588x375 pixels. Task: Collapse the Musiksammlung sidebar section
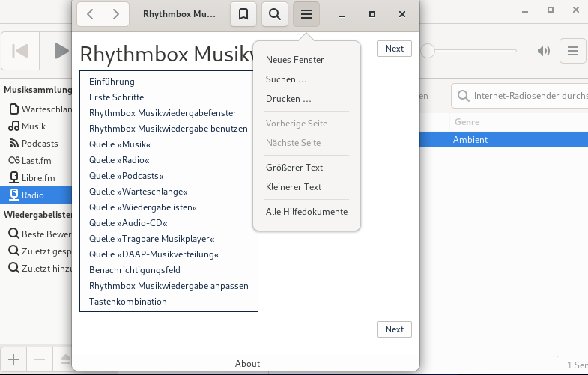click(x=37, y=90)
